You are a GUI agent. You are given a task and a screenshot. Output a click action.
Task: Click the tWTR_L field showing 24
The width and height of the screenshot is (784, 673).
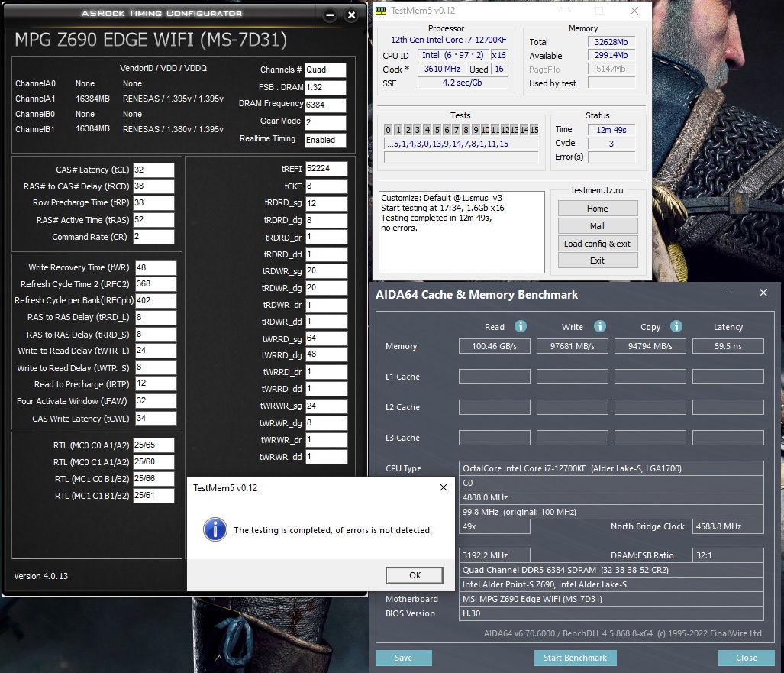coord(156,351)
